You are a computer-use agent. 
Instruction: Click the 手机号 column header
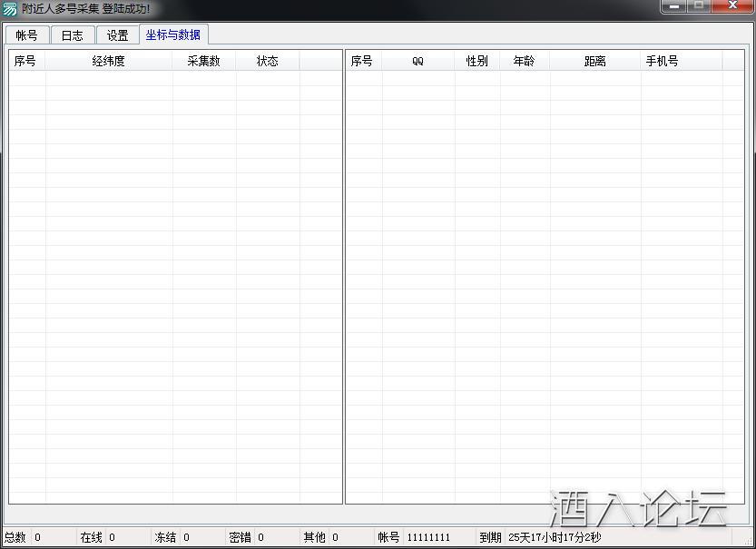pos(662,62)
